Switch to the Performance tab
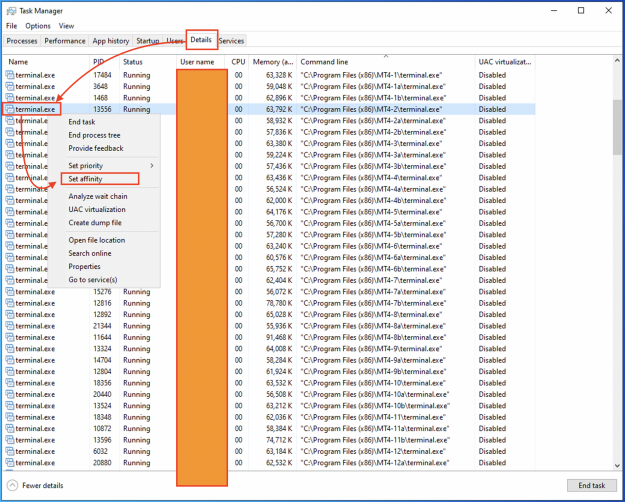This screenshot has height=502, width=625. point(65,41)
